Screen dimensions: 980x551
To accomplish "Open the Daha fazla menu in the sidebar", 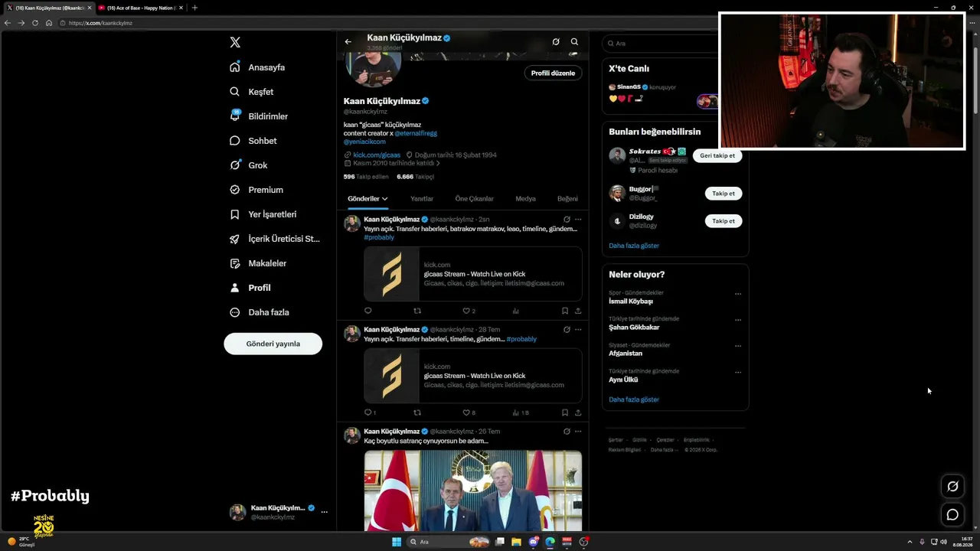I will [x=259, y=312].
